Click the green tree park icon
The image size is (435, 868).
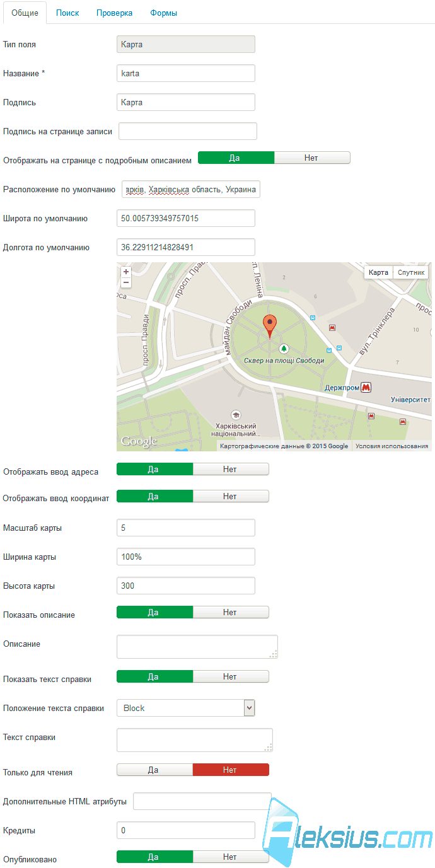pyautogui.click(x=284, y=349)
